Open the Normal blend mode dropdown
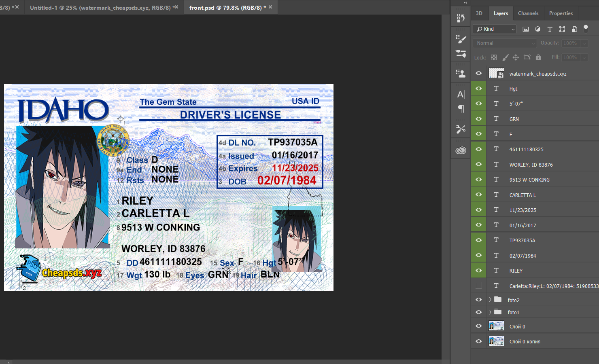The height and width of the screenshot is (364, 599). pyautogui.click(x=505, y=43)
